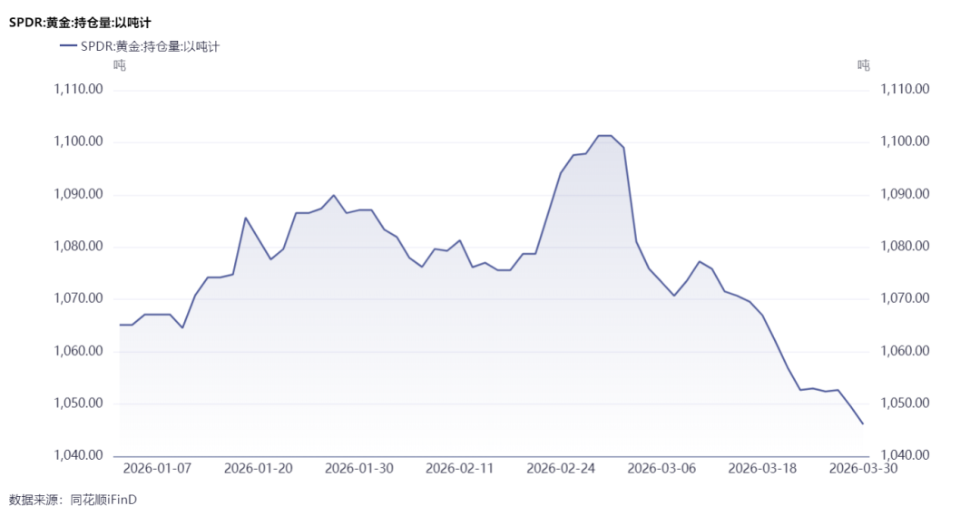This screenshot has width=980, height=506.
Task: Click the right axis 1,040.00 value
Action: [905, 455]
